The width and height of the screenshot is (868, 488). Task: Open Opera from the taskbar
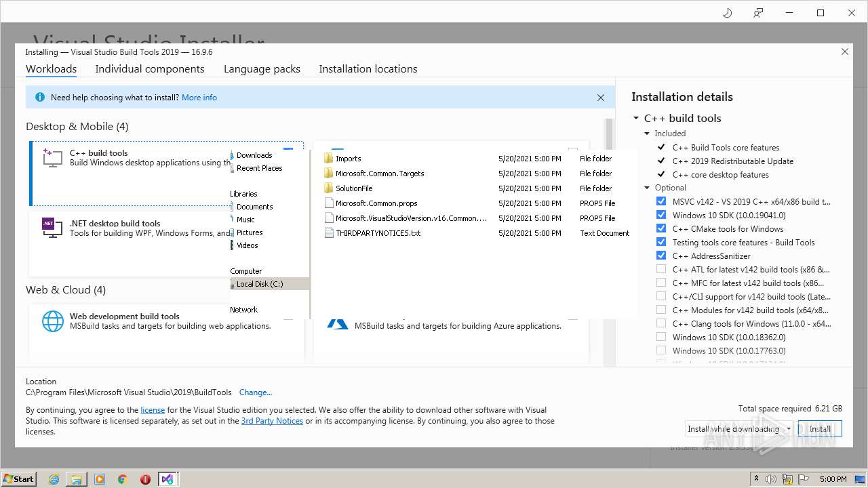click(x=145, y=479)
